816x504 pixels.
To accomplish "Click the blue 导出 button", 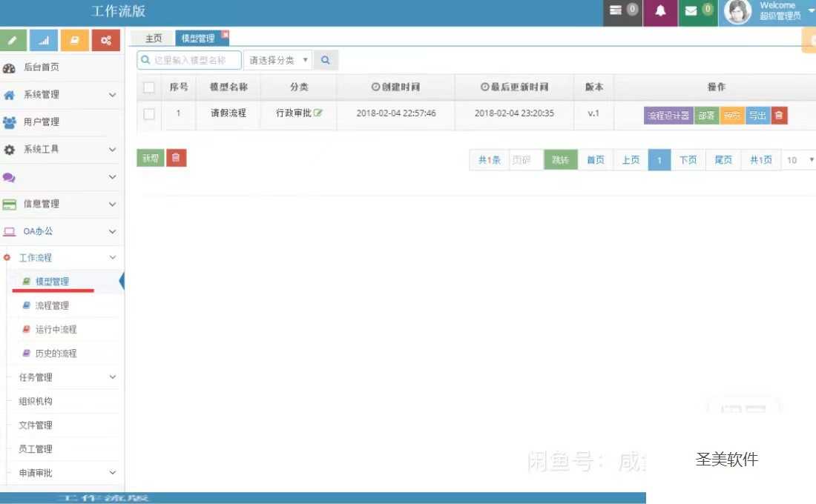I will [x=757, y=116].
